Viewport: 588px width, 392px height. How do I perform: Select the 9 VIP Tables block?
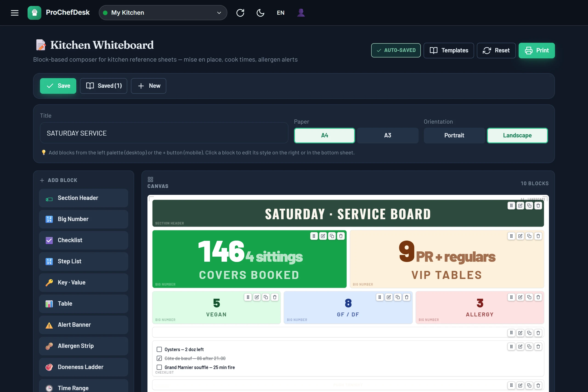click(x=447, y=259)
